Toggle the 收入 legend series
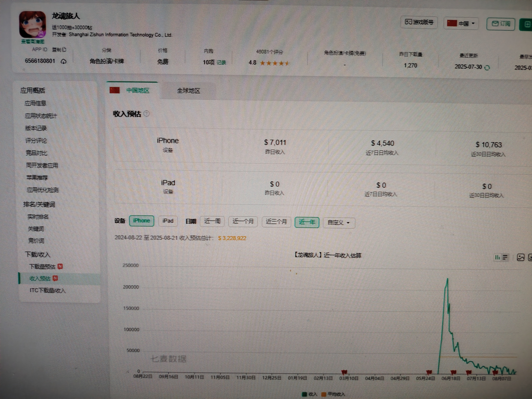This screenshot has height=399, width=532. [310, 394]
